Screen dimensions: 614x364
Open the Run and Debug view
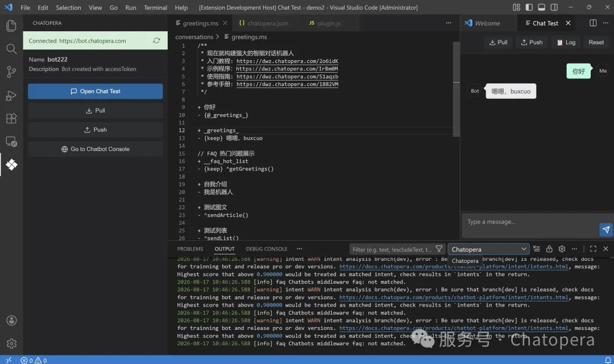(11, 95)
